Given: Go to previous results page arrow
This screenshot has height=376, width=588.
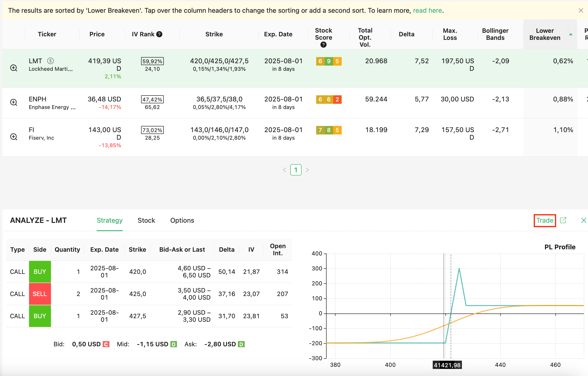Looking at the screenshot, I should pos(285,170).
